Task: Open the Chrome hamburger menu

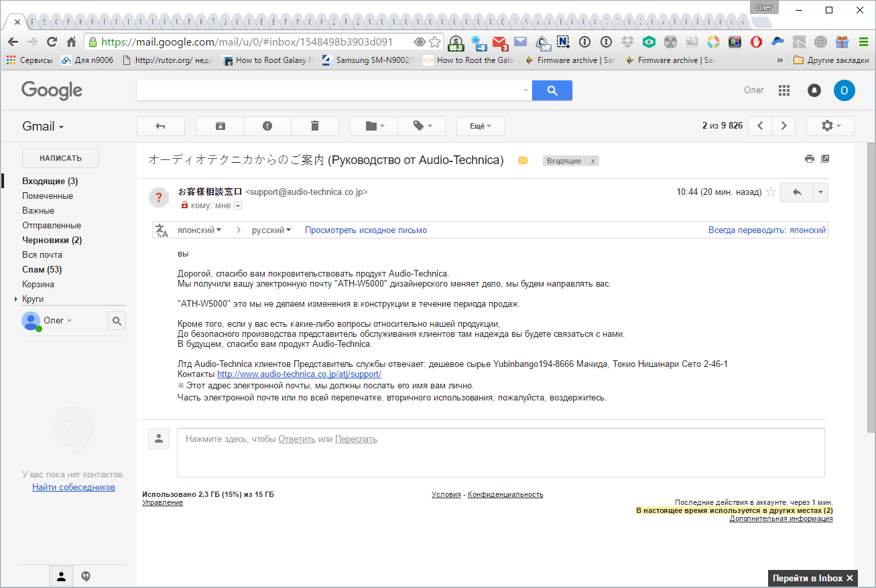Action: (863, 42)
